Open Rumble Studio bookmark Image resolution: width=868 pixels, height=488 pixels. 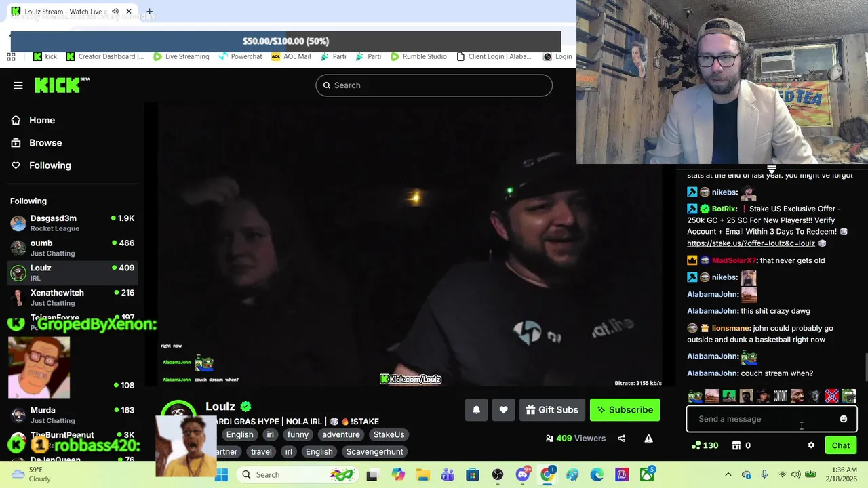[418, 57]
